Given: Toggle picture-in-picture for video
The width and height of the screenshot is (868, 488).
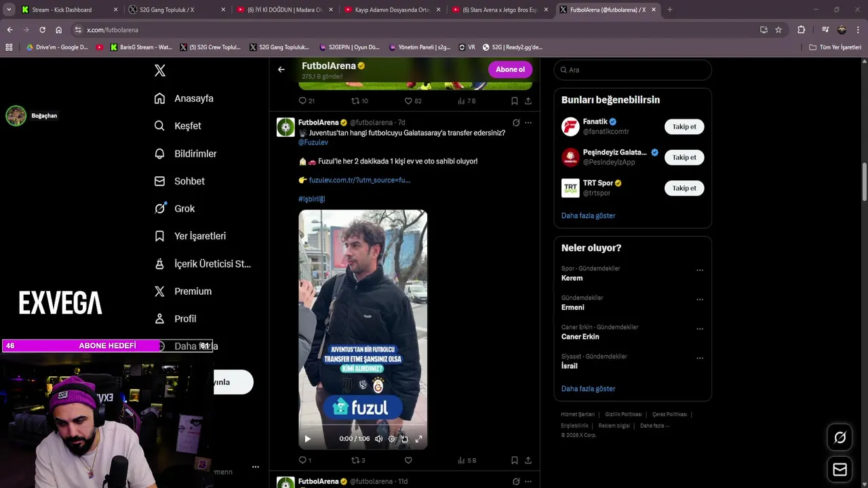Looking at the screenshot, I should click(x=405, y=439).
